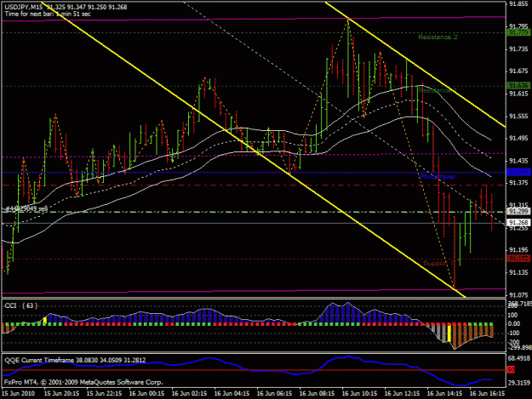532x399 pixels.
Task: Click the 91.268 current price tag
Action: (518, 222)
